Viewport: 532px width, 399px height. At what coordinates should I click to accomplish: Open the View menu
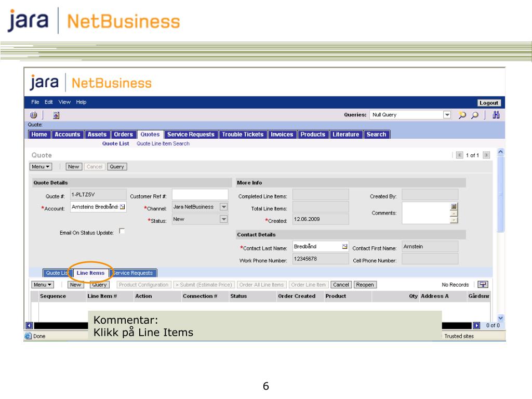64,102
